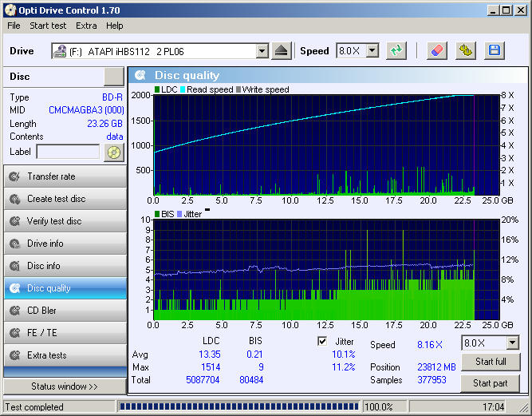Click the Start part button

coord(491,383)
